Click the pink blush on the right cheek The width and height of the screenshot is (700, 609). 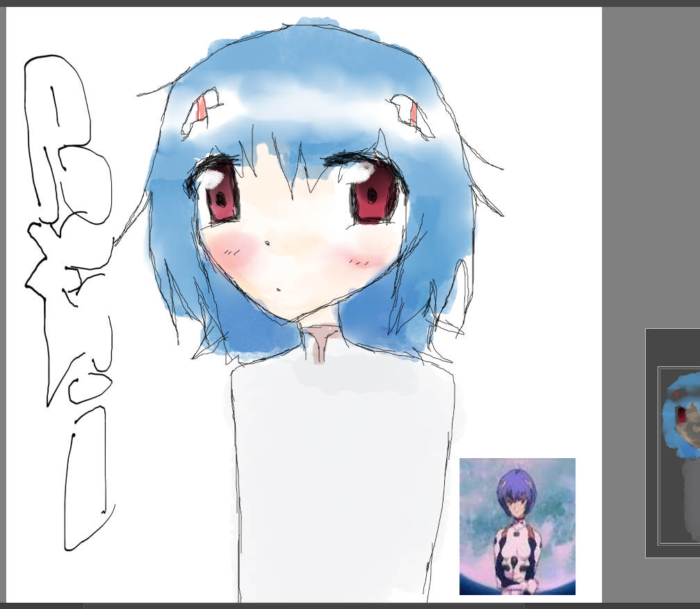[x=360, y=258]
